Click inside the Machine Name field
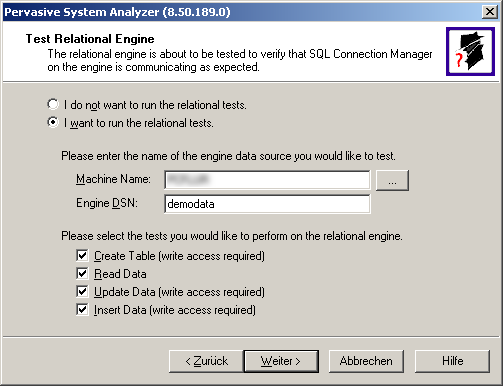 point(267,180)
